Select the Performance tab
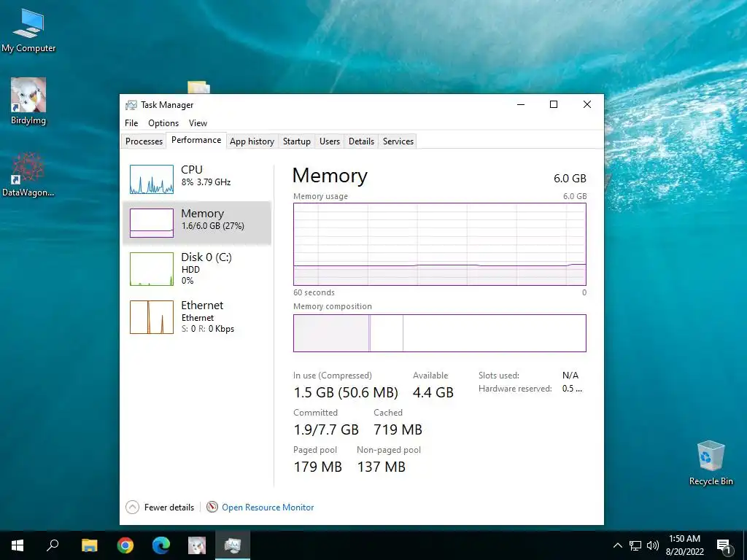Image resolution: width=747 pixels, height=560 pixels. coord(196,140)
